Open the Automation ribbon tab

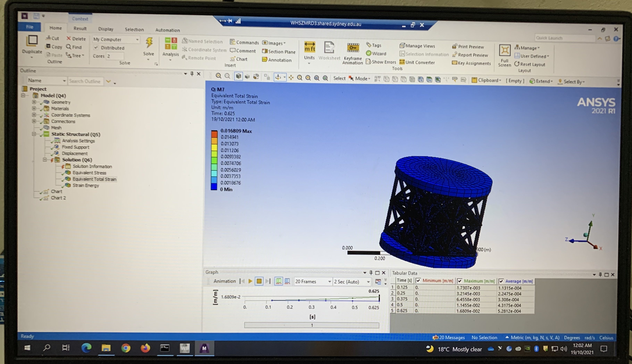pos(167,30)
